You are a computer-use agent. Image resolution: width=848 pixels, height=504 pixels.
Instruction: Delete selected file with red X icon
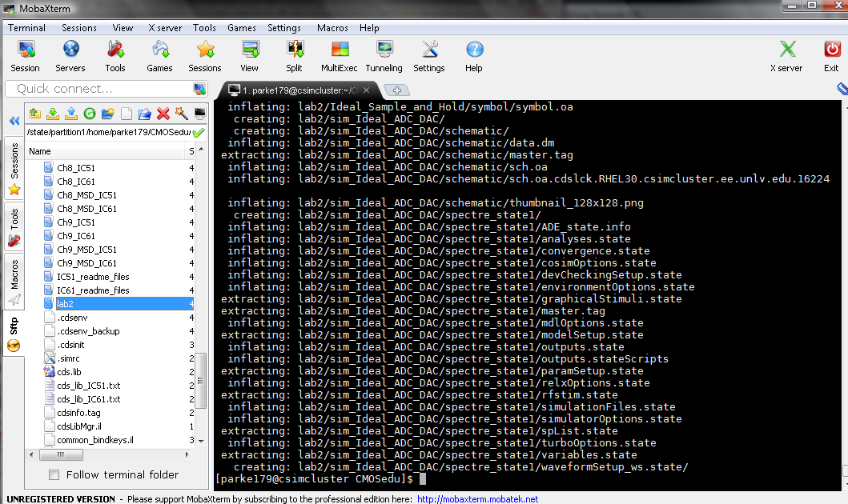point(163,114)
